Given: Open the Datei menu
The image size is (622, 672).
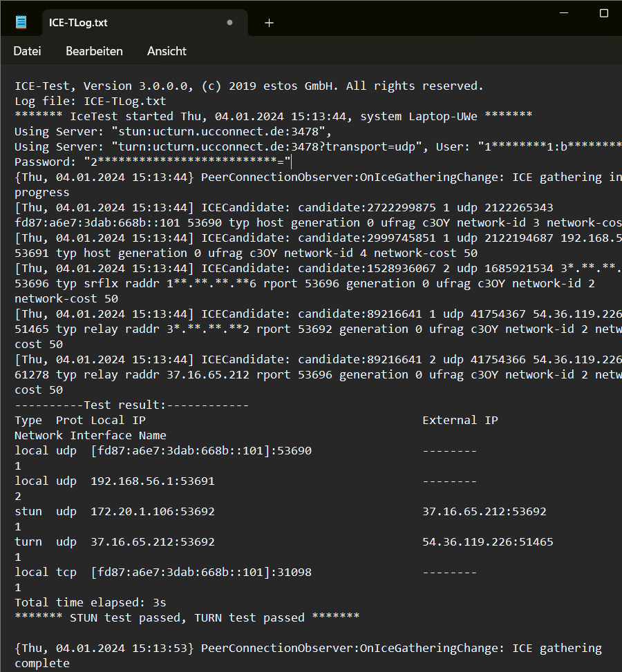Looking at the screenshot, I should (27, 51).
